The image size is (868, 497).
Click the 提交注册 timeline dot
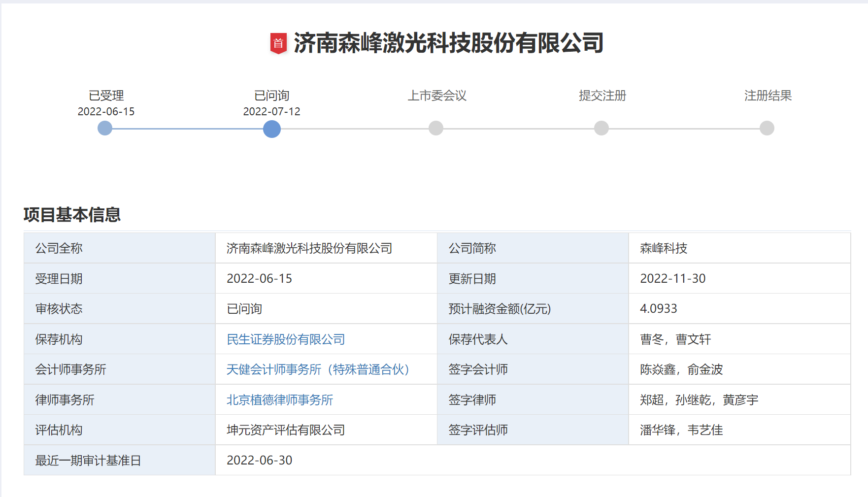point(601,128)
